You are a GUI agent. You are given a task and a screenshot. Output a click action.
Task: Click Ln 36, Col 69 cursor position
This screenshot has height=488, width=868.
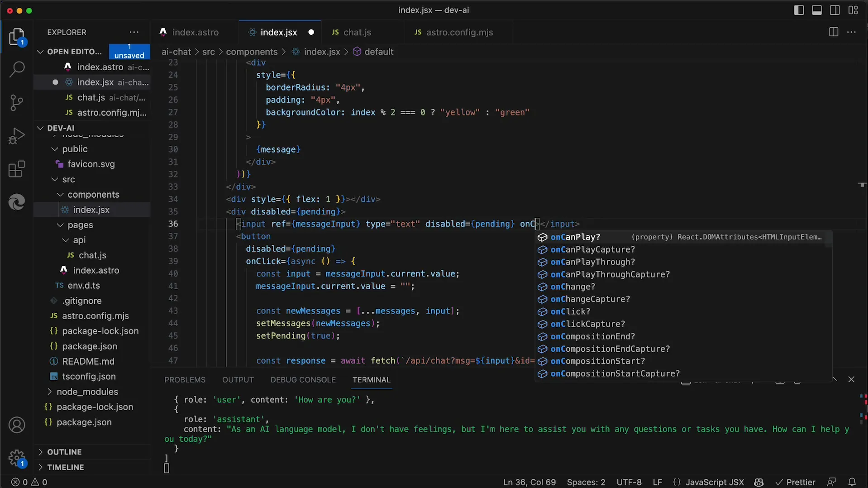coord(529,482)
